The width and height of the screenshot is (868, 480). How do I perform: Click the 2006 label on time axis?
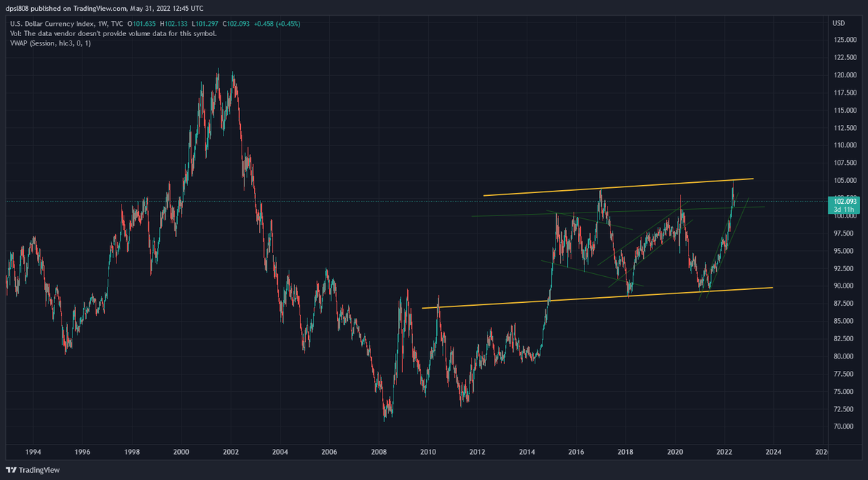[x=329, y=453]
